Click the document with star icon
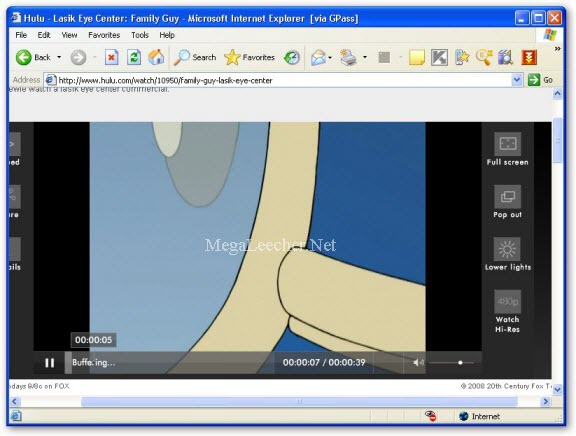576x436 pixels. (x=462, y=57)
